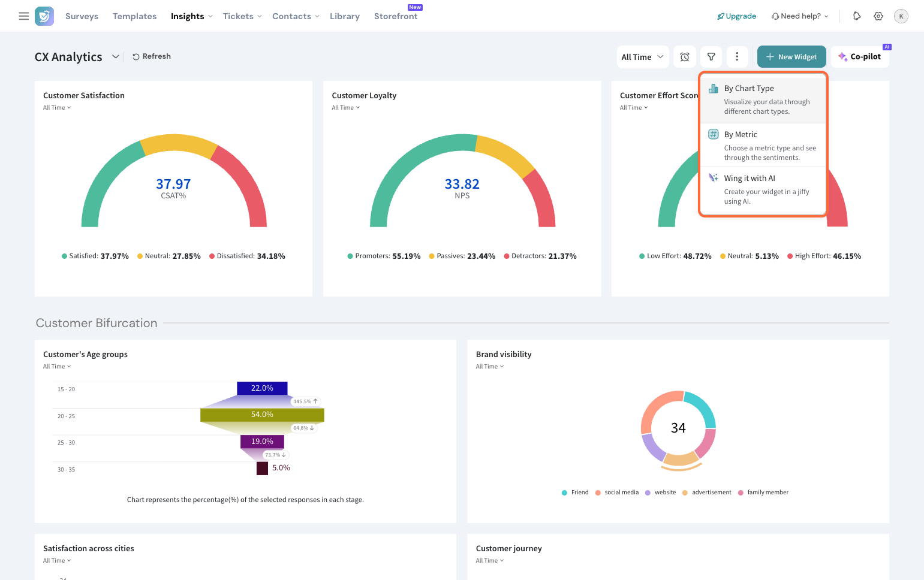The image size is (924, 580).
Task: Open the settings gear icon
Action: (x=878, y=16)
